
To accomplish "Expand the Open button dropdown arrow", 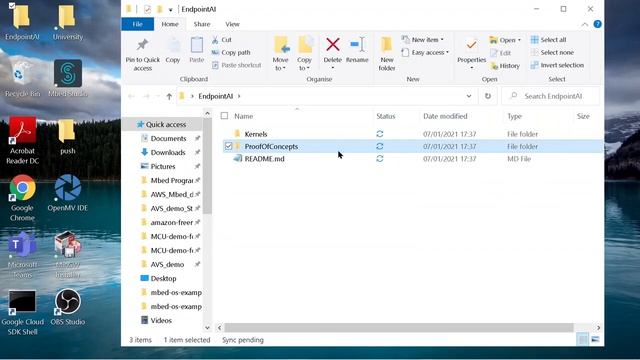I will coord(519,40).
